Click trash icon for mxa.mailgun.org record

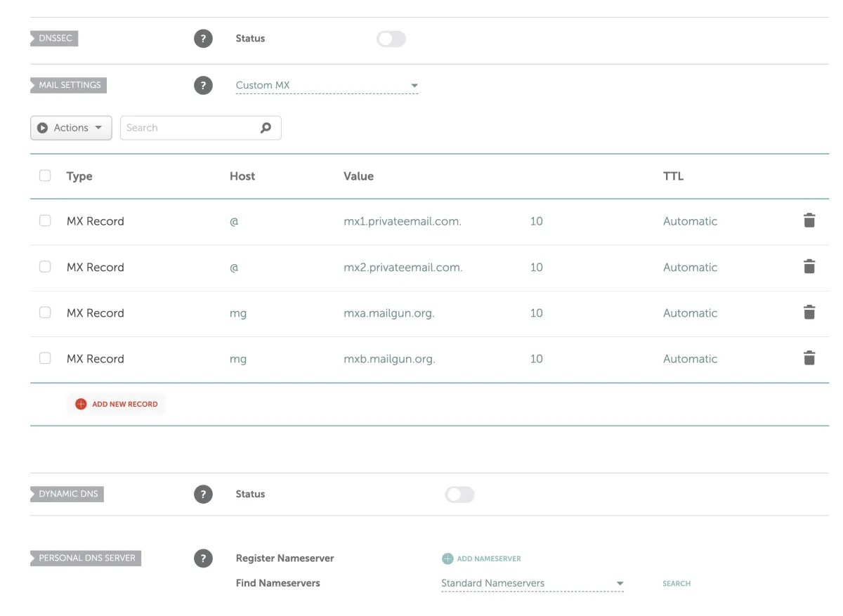coord(809,313)
